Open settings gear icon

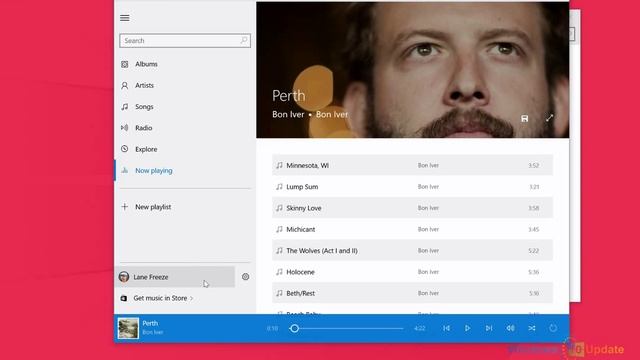(x=245, y=277)
